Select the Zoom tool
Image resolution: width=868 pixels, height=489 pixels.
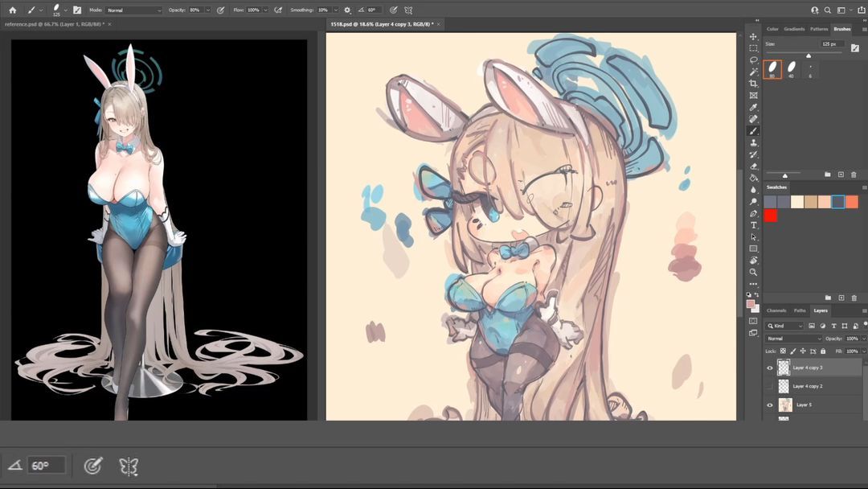pyautogui.click(x=753, y=273)
